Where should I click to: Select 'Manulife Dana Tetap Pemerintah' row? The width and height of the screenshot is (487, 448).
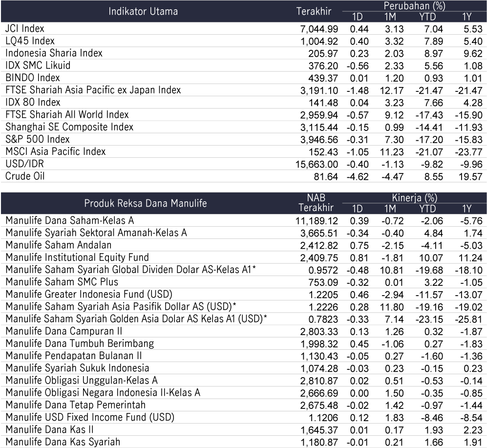coord(76,405)
